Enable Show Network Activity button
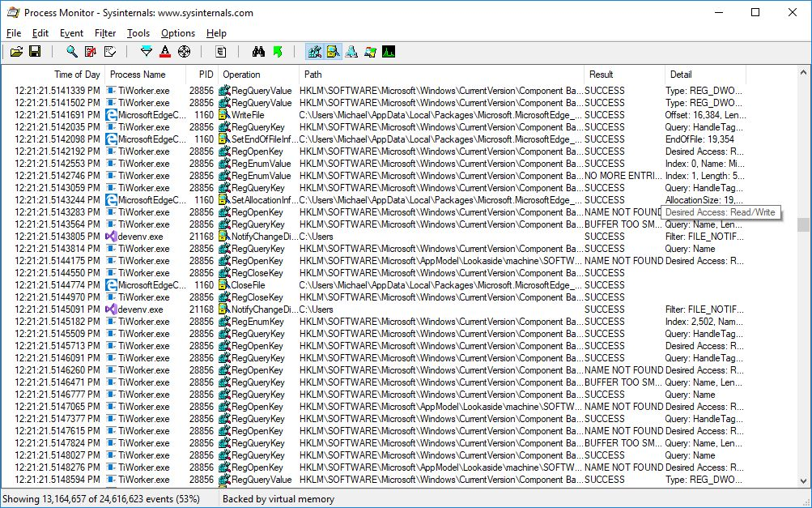The width and height of the screenshot is (812, 508). [351, 52]
